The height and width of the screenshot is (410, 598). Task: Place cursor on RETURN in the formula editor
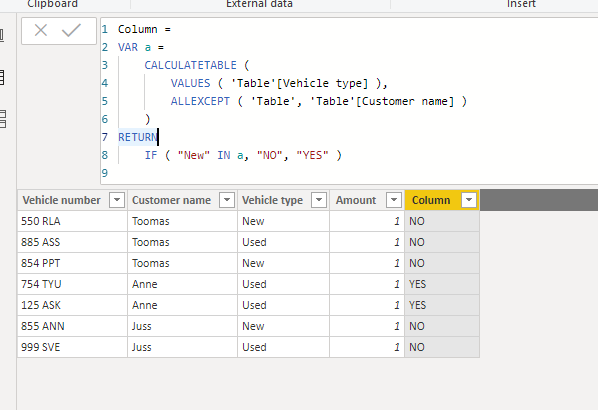pyautogui.click(x=138, y=137)
